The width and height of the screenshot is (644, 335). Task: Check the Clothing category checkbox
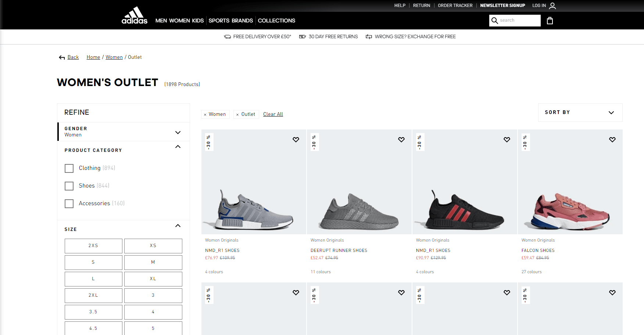[x=69, y=168]
